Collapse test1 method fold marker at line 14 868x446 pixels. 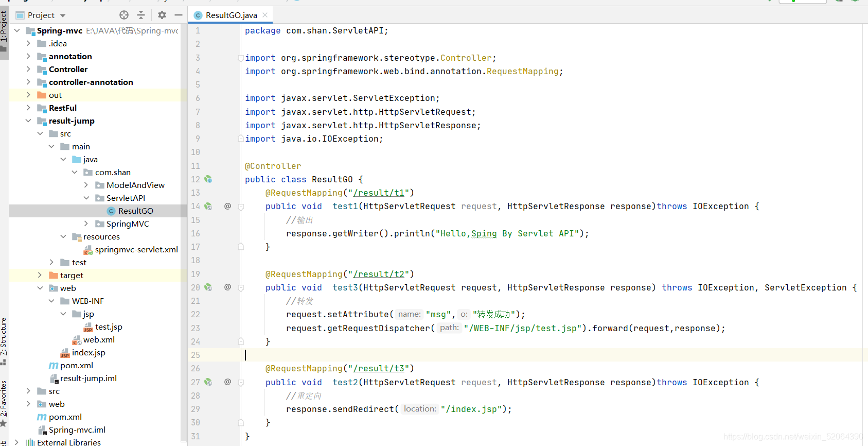pyautogui.click(x=241, y=207)
